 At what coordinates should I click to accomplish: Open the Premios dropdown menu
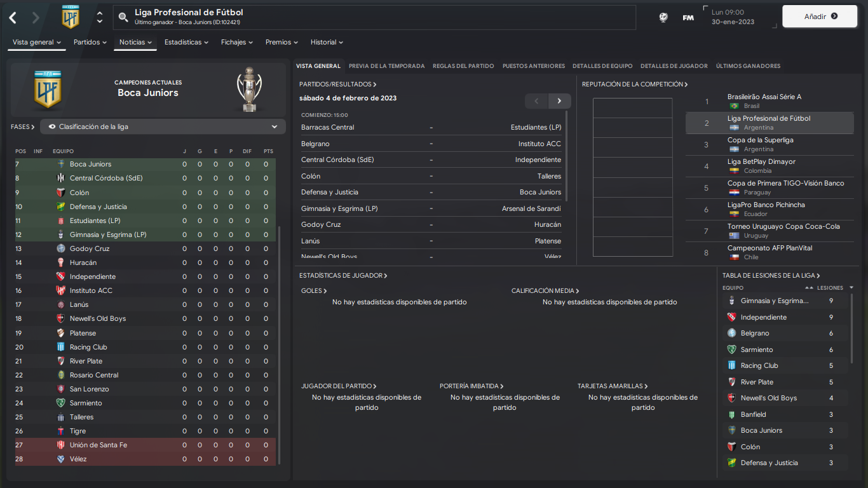pyautogui.click(x=281, y=43)
